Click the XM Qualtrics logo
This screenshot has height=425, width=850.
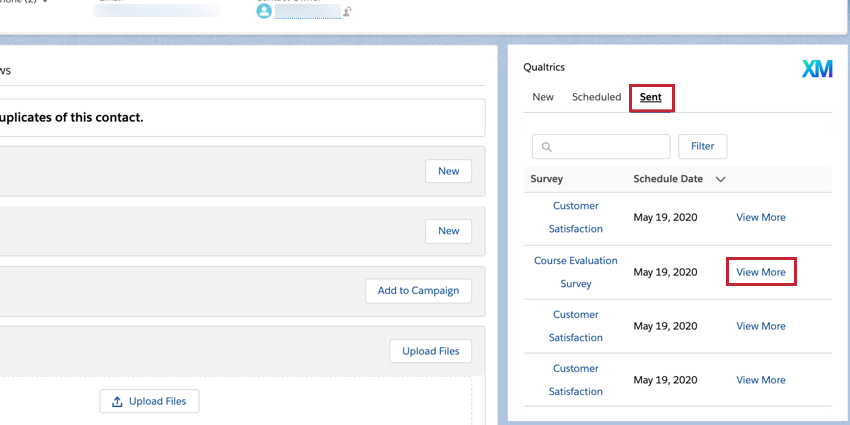[x=817, y=69]
